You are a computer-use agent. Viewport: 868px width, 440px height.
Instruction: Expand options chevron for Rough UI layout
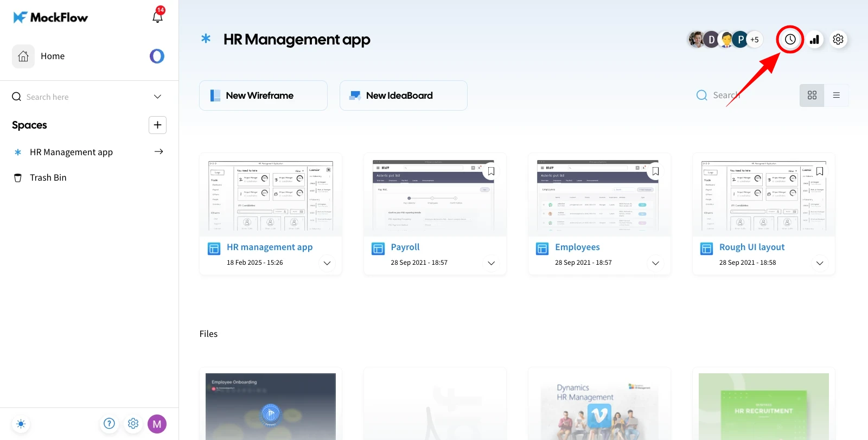tap(820, 263)
